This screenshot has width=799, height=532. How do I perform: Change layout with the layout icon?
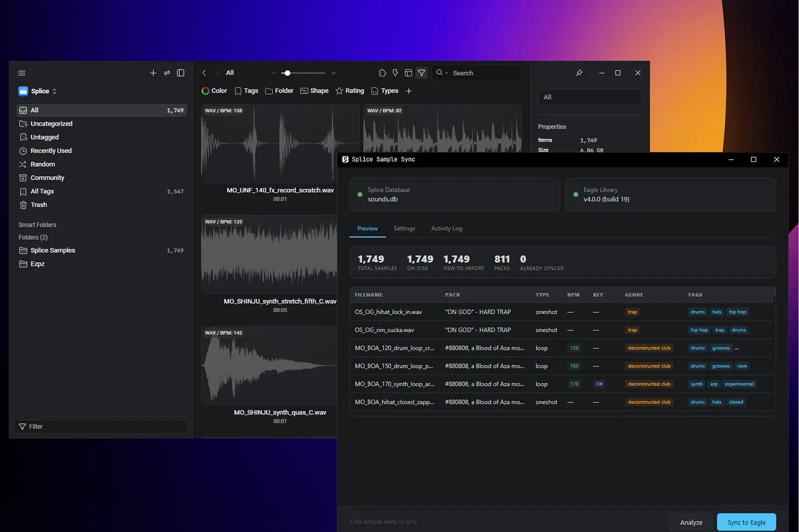[x=408, y=73]
